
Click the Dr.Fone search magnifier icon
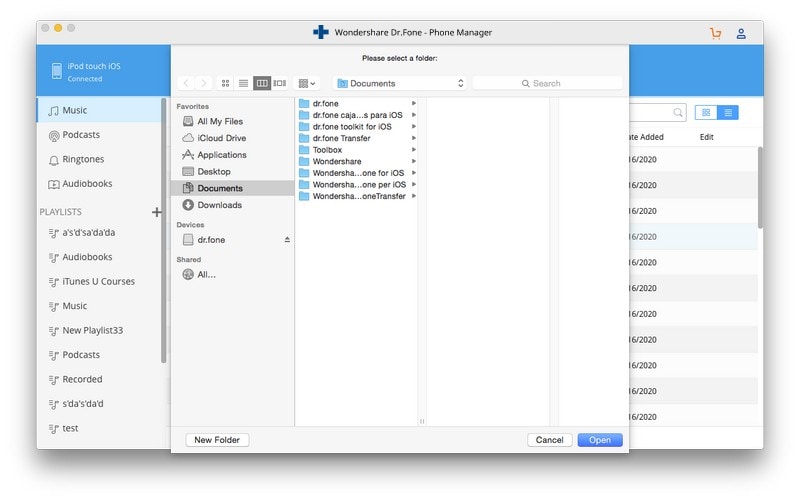click(x=678, y=113)
